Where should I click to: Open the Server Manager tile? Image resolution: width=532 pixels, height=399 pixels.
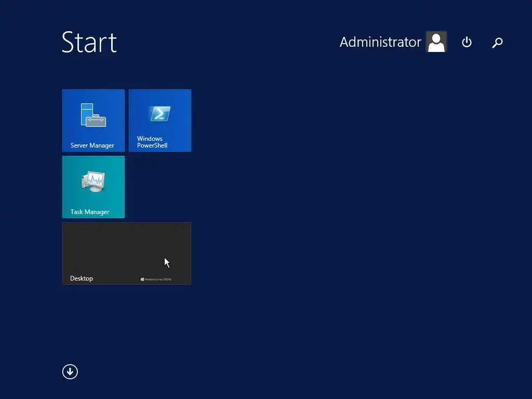point(94,121)
